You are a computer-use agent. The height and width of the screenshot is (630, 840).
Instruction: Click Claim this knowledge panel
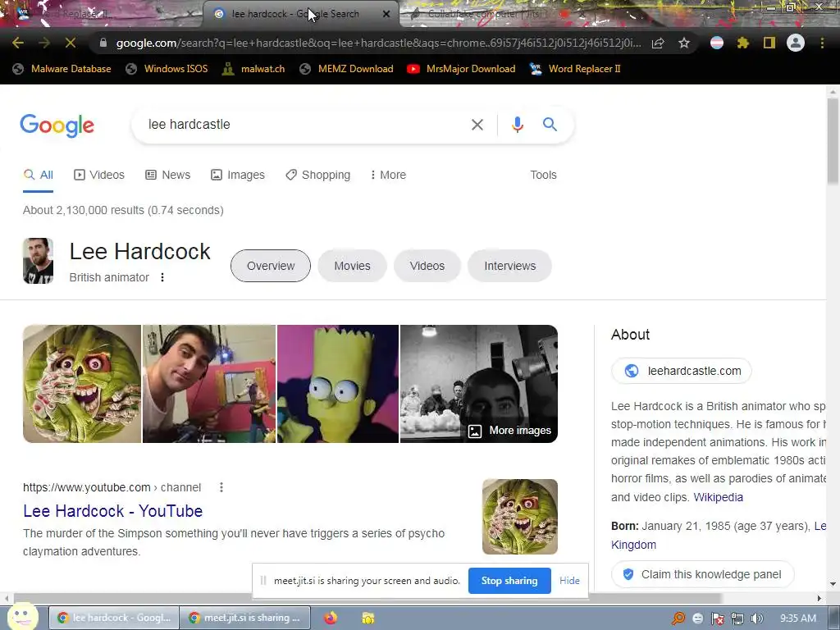[702, 574]
